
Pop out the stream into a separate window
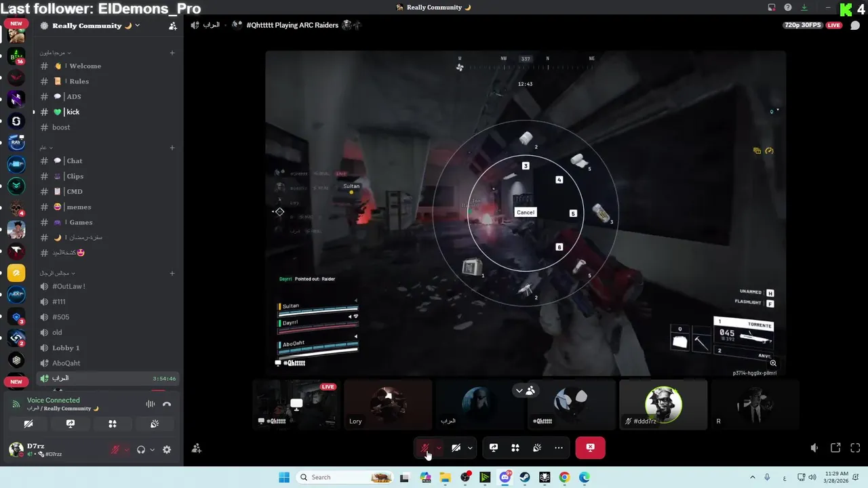coord(835,448)
